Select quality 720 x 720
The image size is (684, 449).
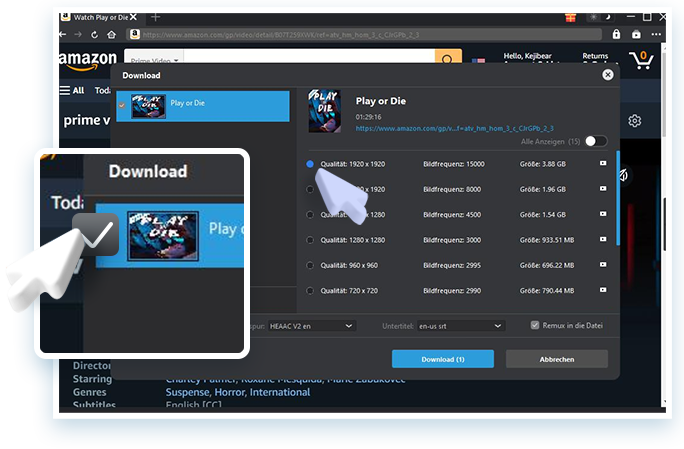(x=310, y=291)
